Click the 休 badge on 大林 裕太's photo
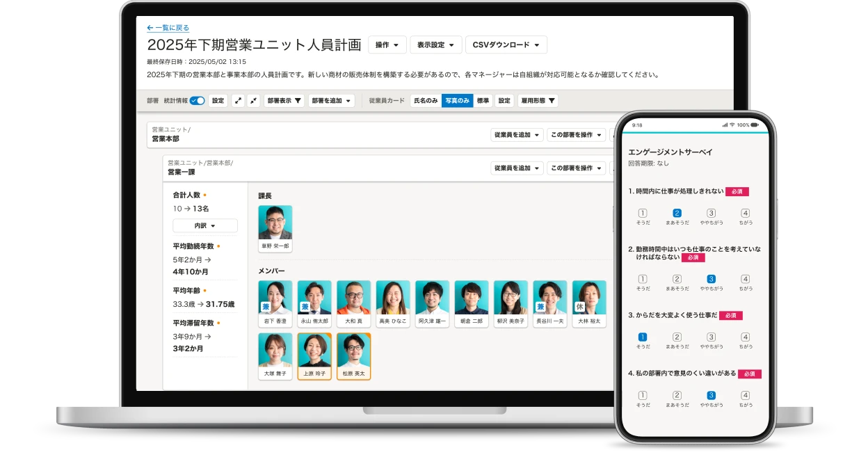The height and width of the screenshot is (457, 868). tap(579, 307)
